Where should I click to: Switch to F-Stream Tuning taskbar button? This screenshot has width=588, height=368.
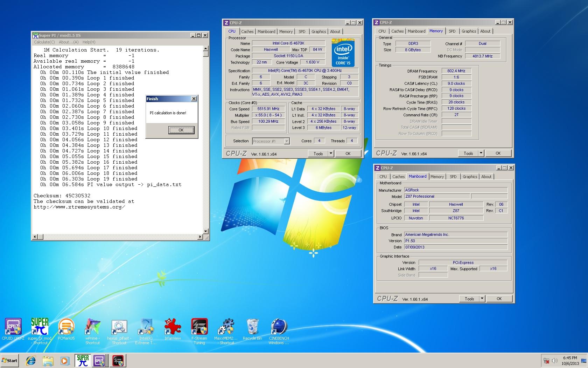tap(118, 361)
